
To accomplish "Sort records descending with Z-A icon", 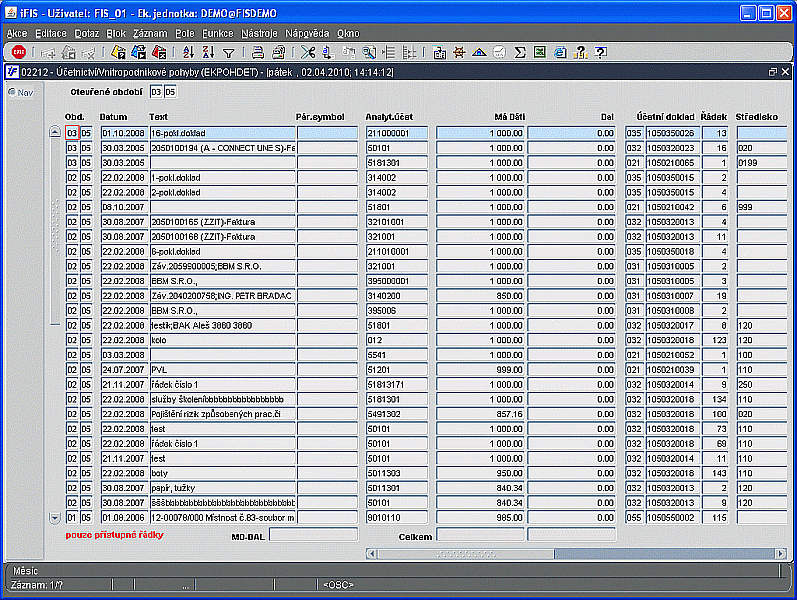I will coord(210,52).
